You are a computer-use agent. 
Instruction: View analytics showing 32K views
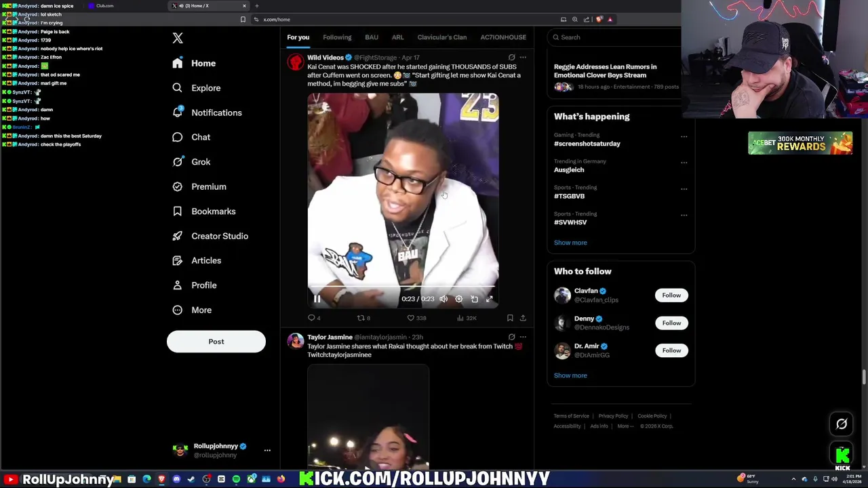click(467, 318)
